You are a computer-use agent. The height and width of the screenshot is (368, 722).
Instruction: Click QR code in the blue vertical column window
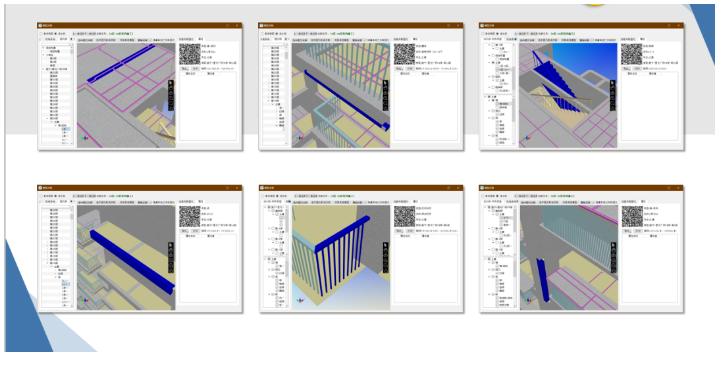click(x=632, y=216)
